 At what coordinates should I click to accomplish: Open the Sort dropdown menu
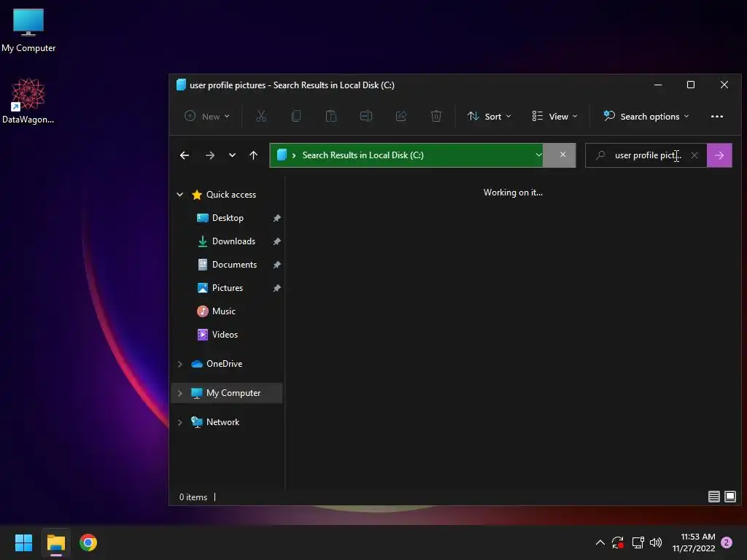tap(489, 116)
